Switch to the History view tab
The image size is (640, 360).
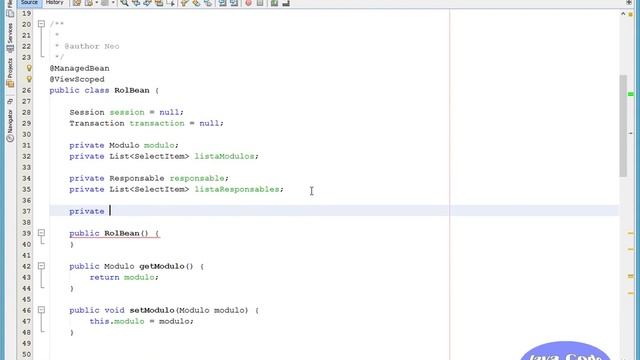(x=54, y=2)
